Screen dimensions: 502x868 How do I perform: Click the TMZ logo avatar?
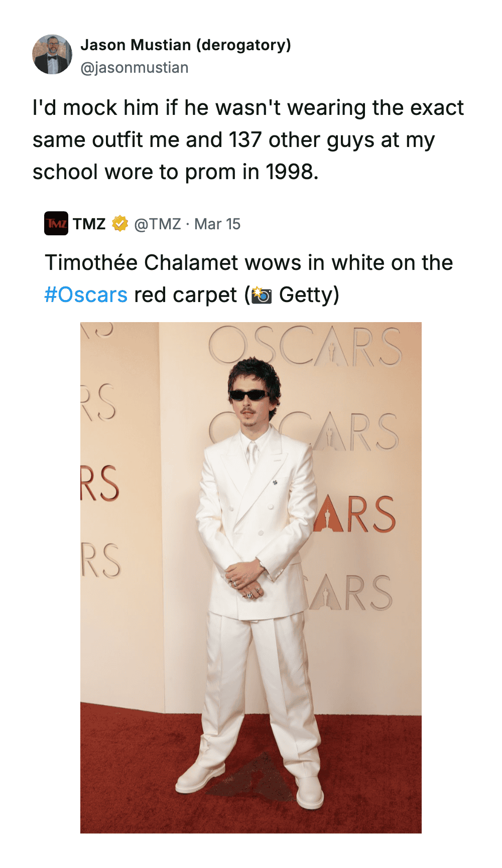(x=56, y=223)
